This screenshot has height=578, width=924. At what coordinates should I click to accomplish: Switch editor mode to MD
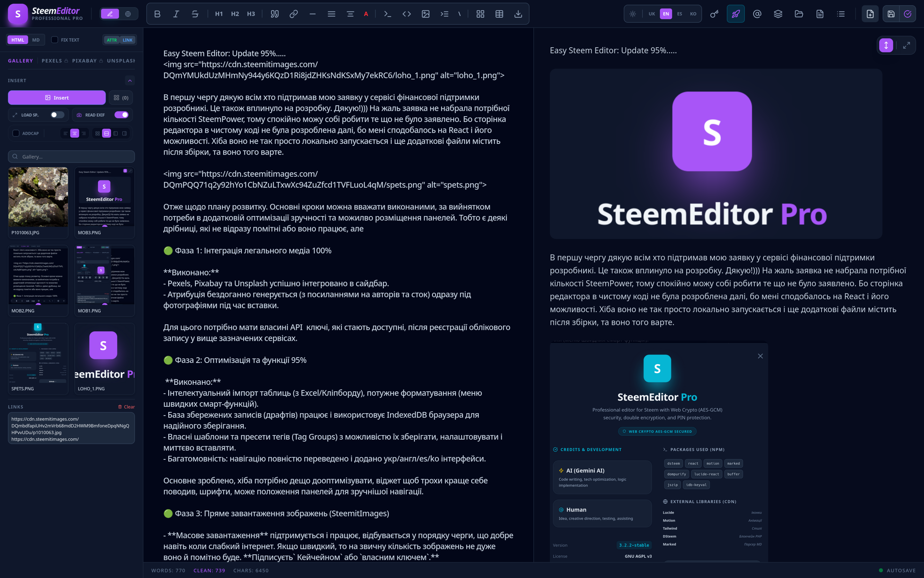point(36,40)
